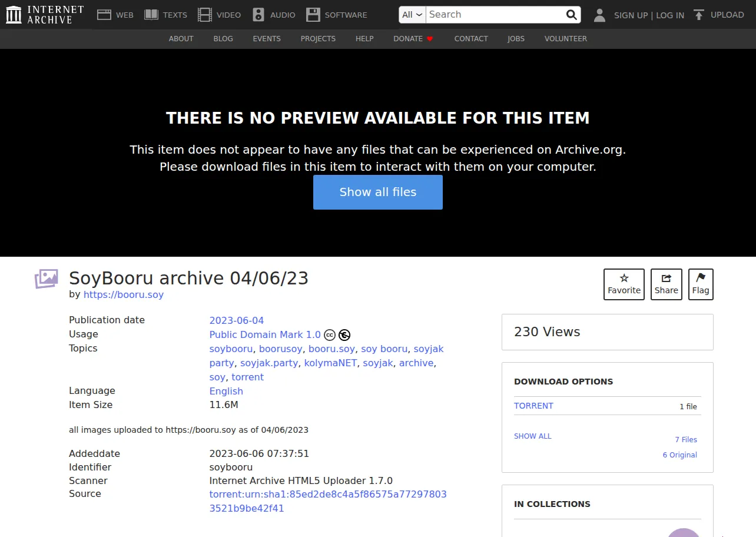The width and height of the screenshot is (756, 537).
Task: Open the soyjak.party topic link
Action: tap(269, 363)
